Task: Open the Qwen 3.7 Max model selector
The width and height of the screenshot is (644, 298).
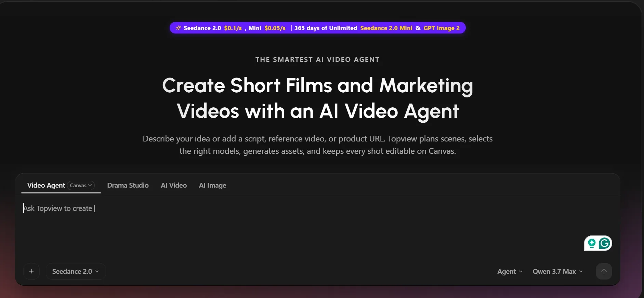Action: pos(557,271)
